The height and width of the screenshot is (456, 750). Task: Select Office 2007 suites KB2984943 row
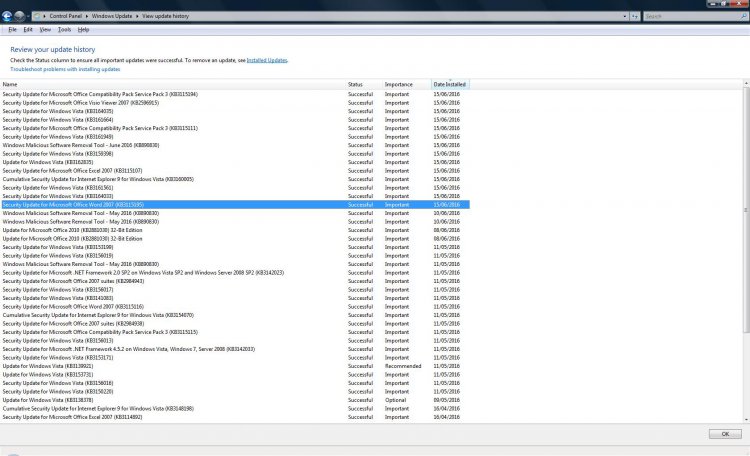point(235,281)
